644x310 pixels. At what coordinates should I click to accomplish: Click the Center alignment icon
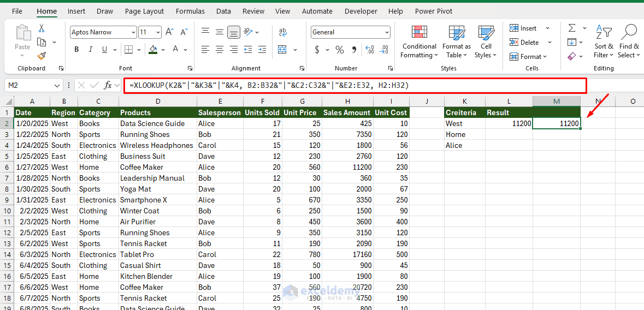click(x=220, y=49)
